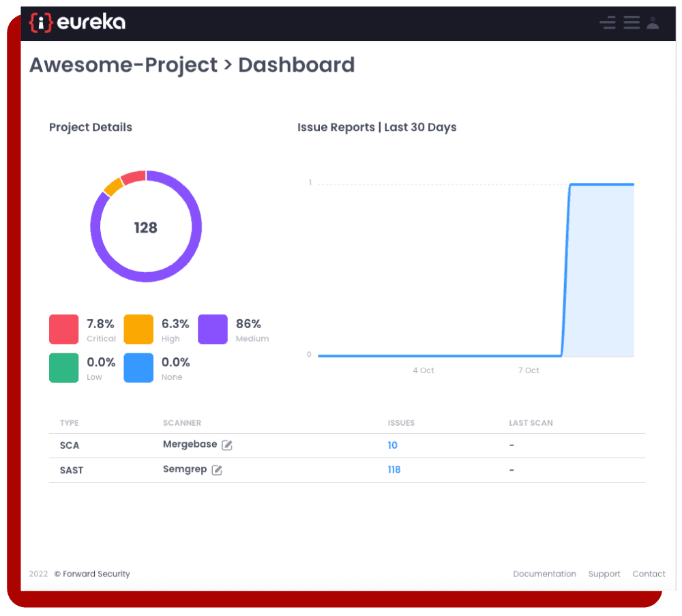This screenshot has width=682, height=616.
Task: Click the 7 Oct marker on chart axis
Action: point(529,370)
